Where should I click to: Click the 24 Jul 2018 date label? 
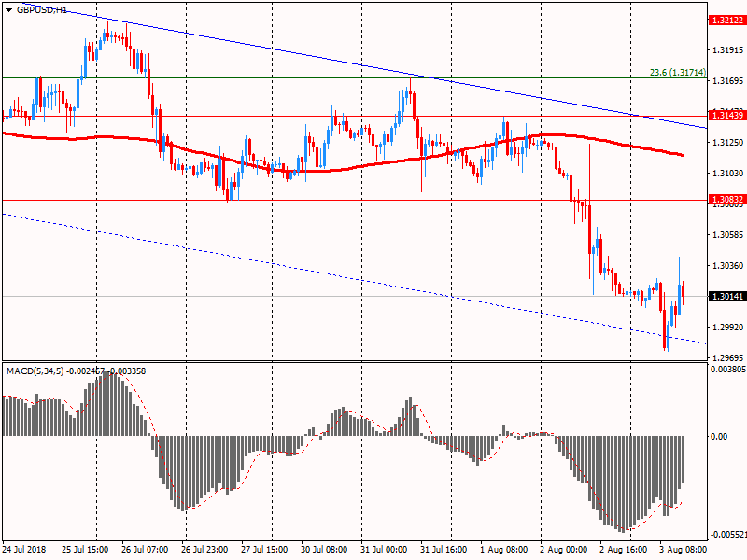tap(25, 550)
